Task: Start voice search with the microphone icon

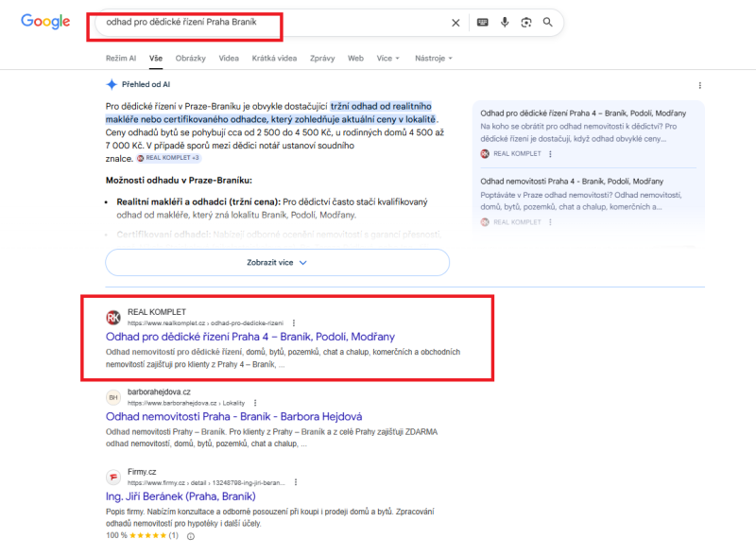Action: (x=505, y=23)
